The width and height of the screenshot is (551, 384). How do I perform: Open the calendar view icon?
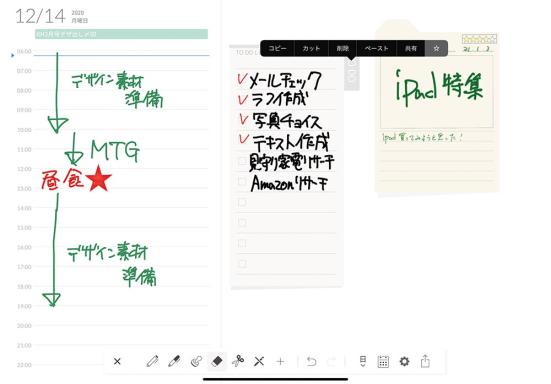383,362
